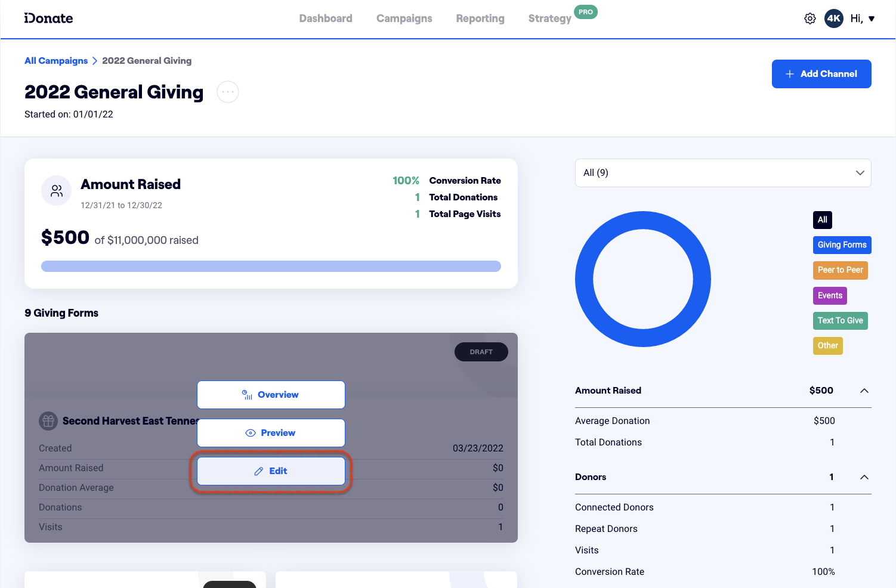Click the 4K user avatar
896x588 pixels.
[x=833, y=18]
